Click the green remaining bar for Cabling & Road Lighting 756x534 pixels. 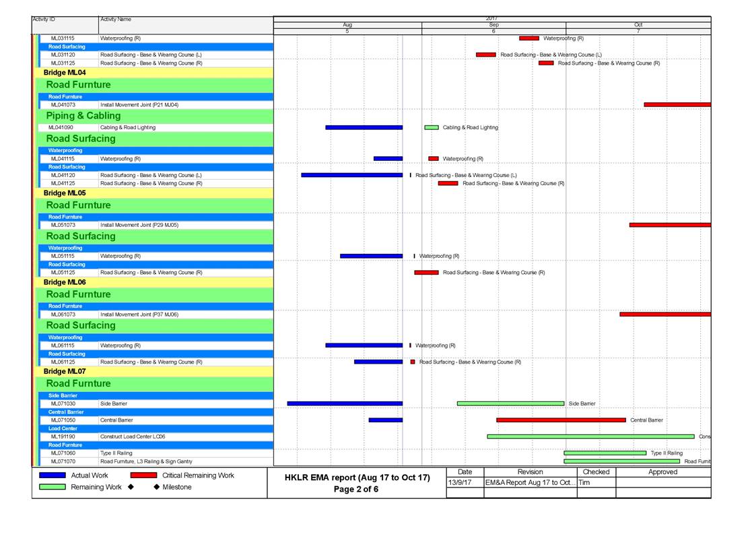click(x=432, y=127)
